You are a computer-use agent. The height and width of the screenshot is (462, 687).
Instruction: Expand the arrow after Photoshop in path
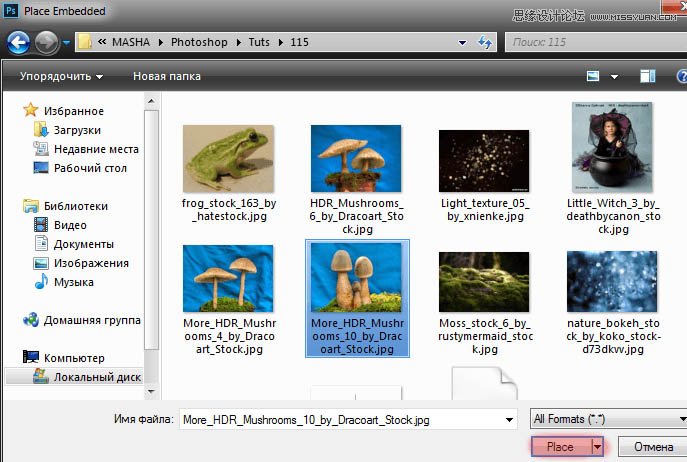click(x=238, y=43)
